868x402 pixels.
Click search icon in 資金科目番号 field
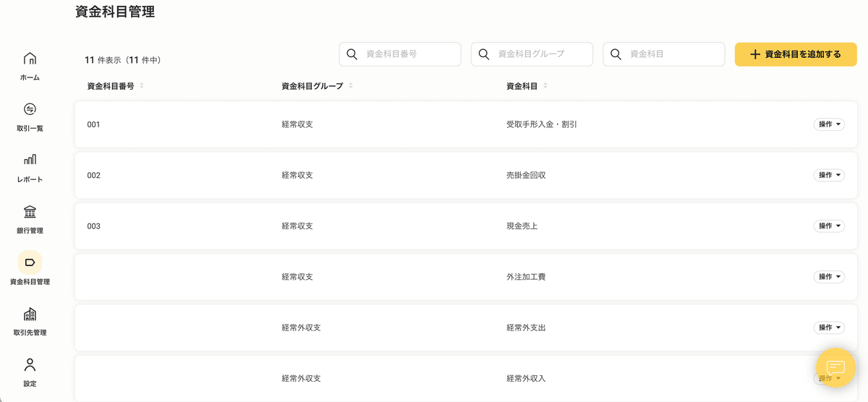pyautogui.click(x=352, y=54)
